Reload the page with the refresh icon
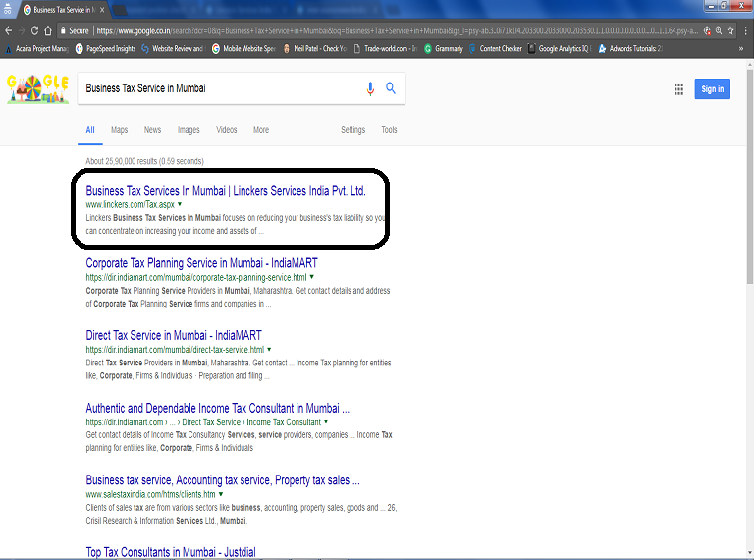The height and width of the screenshot is (560, 756). click(x=34, y=30)
